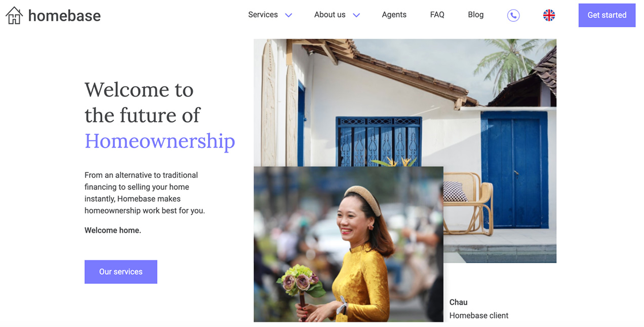644x327 pixels.
Task: Expand the About us dropdown chevron
Action: pyautogui.click(x=356, y=15)
